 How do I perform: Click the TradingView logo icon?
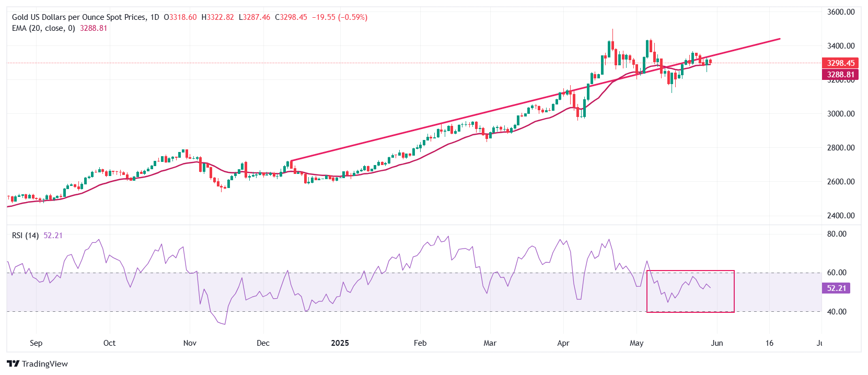pos(13,364)
